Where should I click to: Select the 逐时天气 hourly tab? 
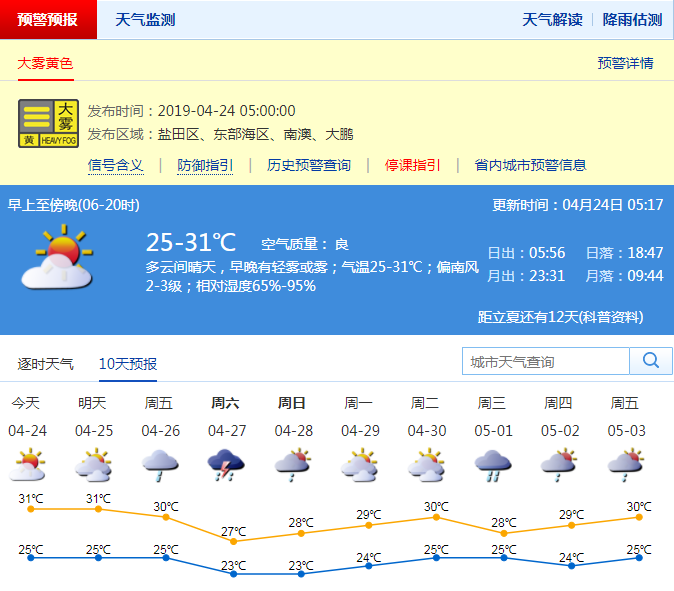45,364
